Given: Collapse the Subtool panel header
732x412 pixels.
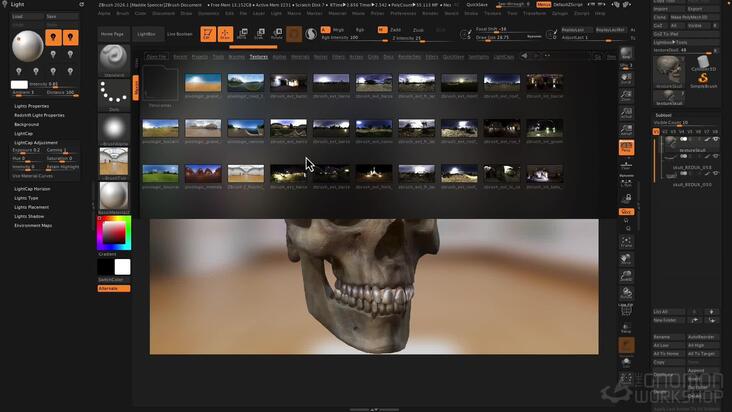Looking at the screenshot, I should click(663, 115).
